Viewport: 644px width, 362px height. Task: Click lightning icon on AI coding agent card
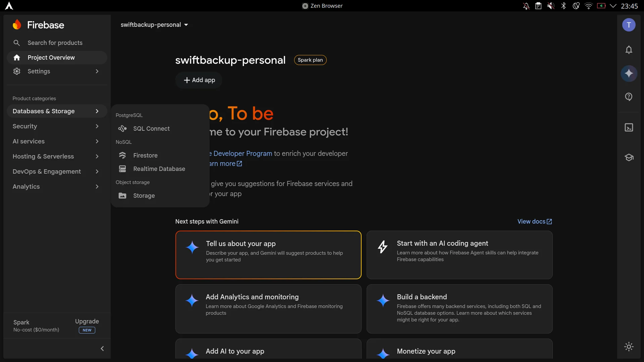point(383,247)
